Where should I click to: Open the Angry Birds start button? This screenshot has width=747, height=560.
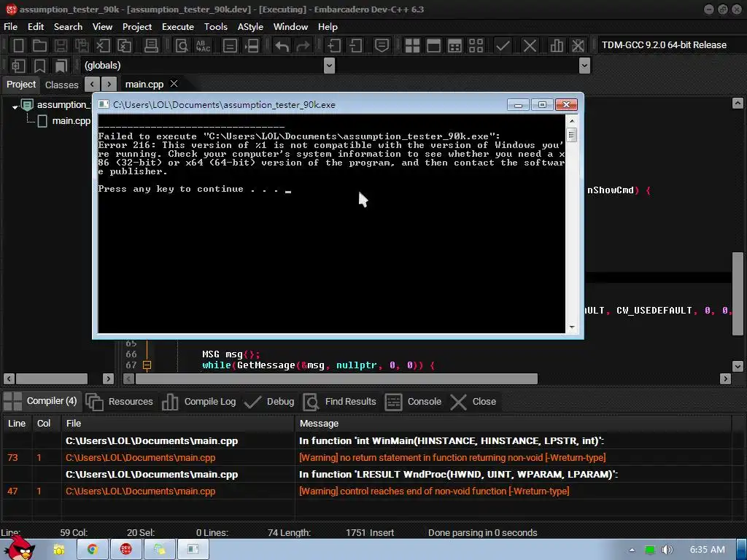(20, 548)
